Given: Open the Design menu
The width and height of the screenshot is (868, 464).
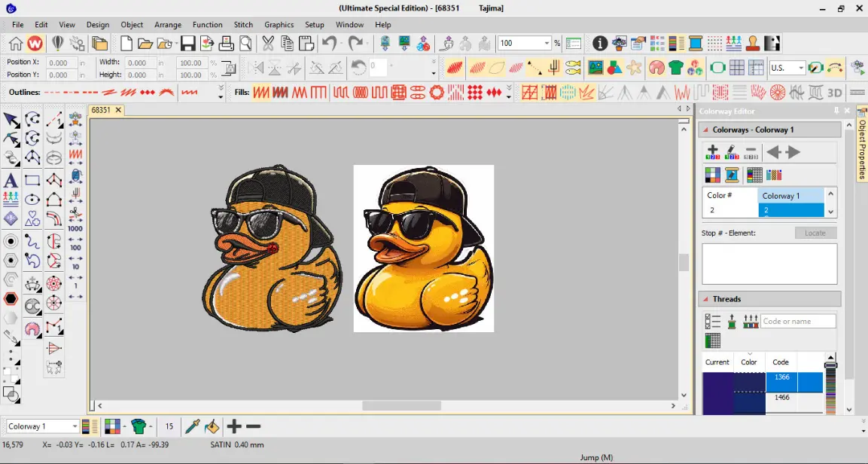Looking at the screenshot, I should [x=97, y=24].
